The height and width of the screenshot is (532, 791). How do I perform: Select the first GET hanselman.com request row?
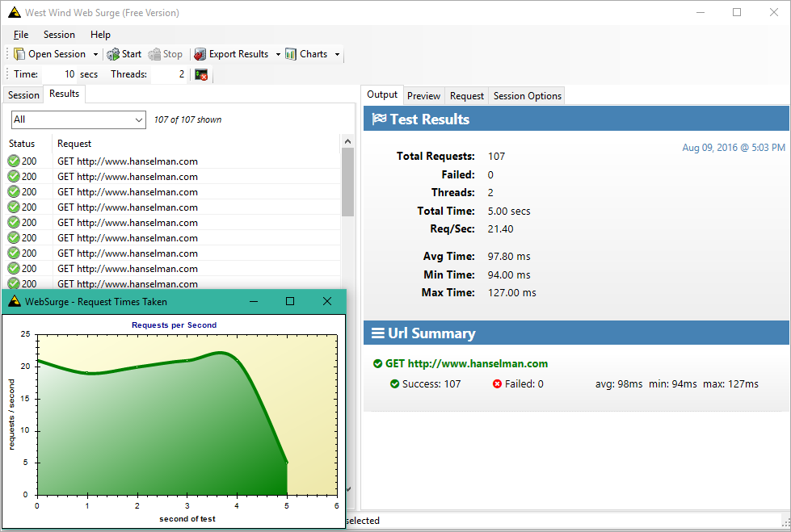click(x=173, y=161)
